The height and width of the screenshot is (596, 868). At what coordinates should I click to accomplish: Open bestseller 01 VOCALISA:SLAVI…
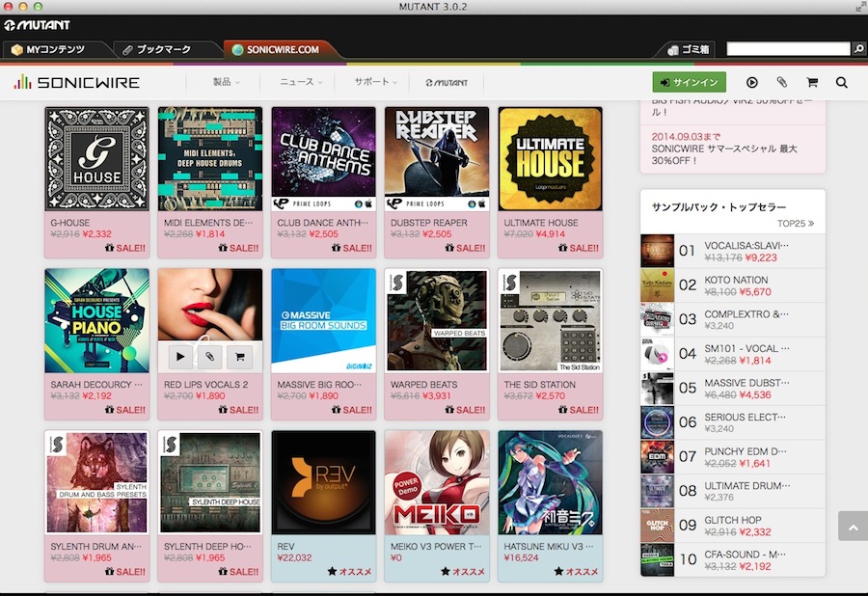733,252
